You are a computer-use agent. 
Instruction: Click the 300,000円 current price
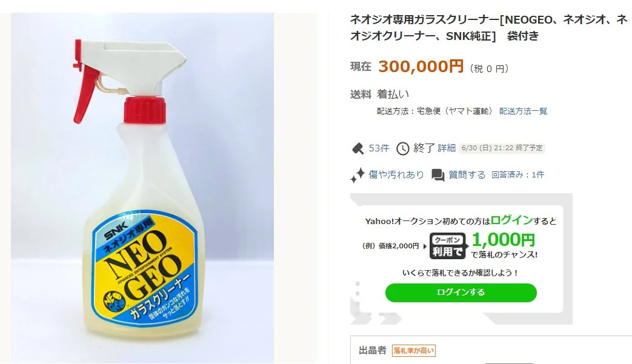421,67
